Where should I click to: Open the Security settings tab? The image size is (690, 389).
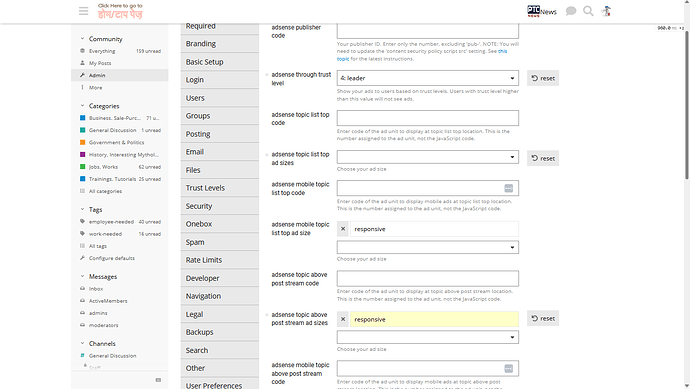(x=220, y=206)
